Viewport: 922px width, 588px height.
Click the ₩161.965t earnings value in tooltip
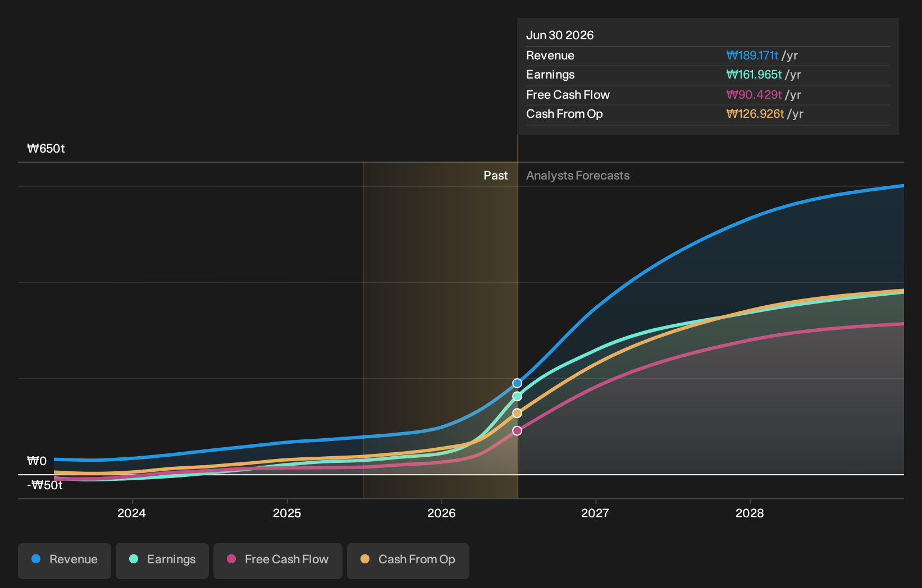[754, 75]
